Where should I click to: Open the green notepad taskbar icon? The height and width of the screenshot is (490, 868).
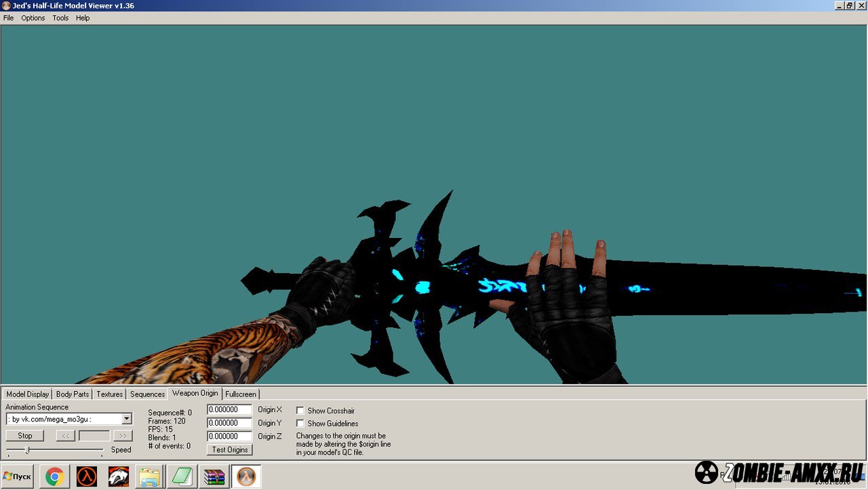182,477
